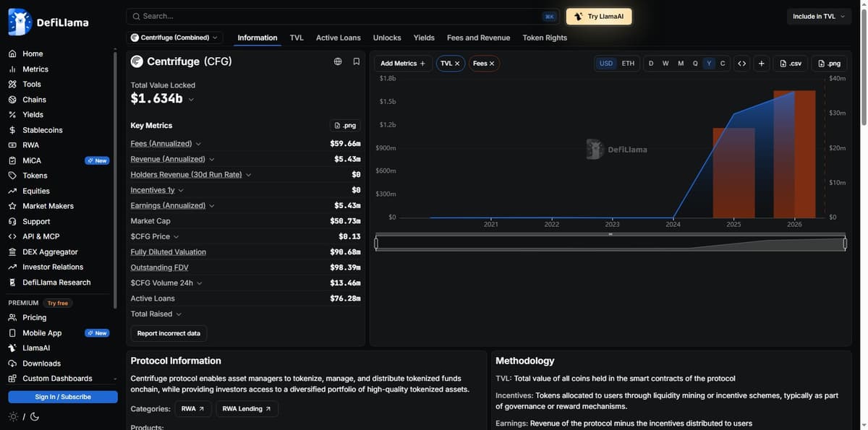Open Investor Relations sidebar entry
The width and height of the screenshot is (868, 430).
pos(53,267)
